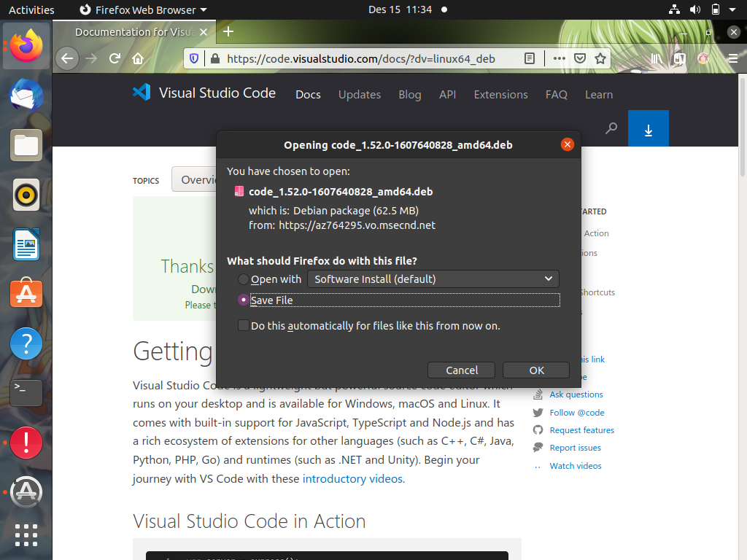Open LibreOffice Writer from the dock
The height and width of the screenshot is (560, 747).
(x=26, y=244)
